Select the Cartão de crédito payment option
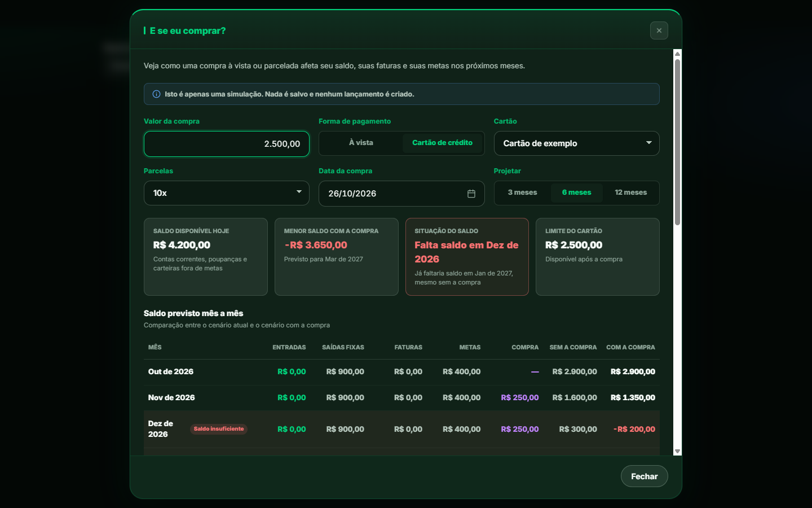 (442, 143)
